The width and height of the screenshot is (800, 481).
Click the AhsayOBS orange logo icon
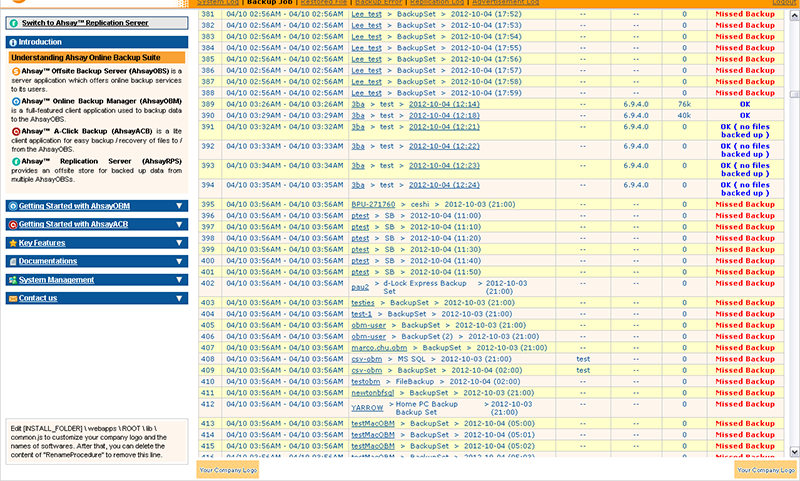16,71
